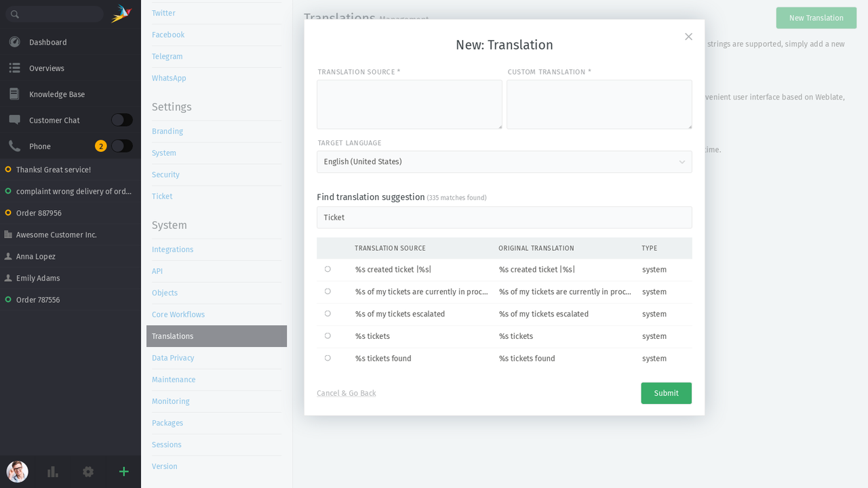
Task: Click the Customer Chat speech bubble icon
Action: pos(14,119)
